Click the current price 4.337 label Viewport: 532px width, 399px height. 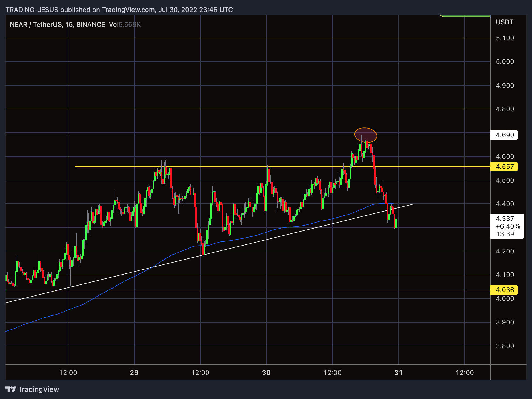(x=505, y=218)
